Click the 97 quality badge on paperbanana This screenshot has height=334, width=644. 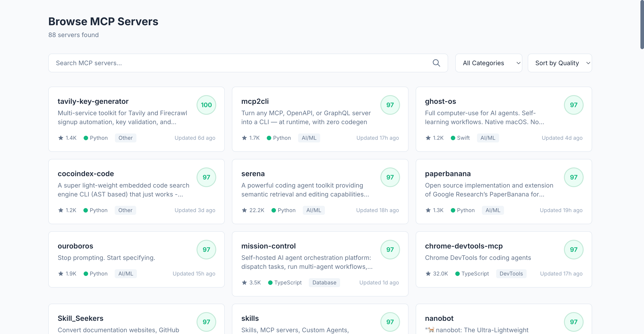point(574,177)
